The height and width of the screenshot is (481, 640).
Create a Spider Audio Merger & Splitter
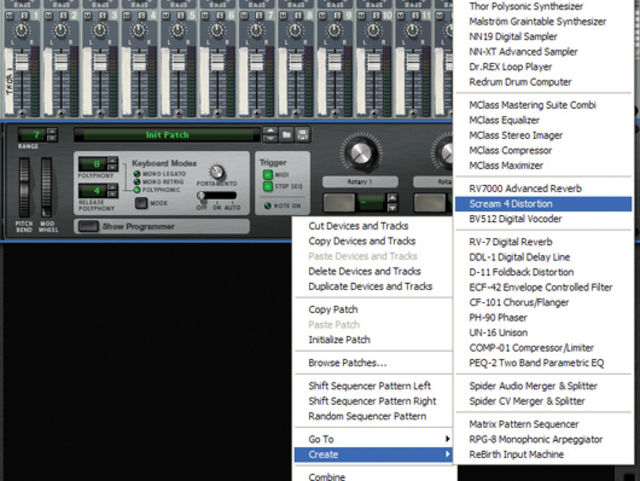[543, 386]
